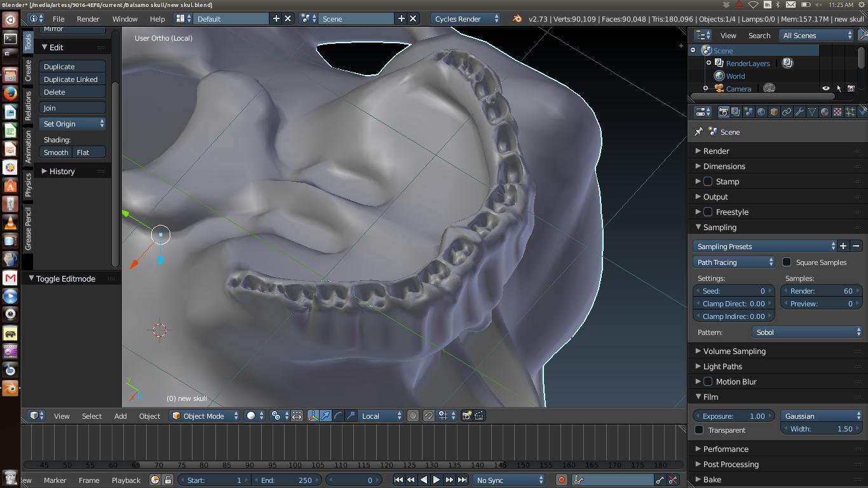Enable the Motion Blur checkbox
This screenshot has height=488, width=868.
coord(708,381)
